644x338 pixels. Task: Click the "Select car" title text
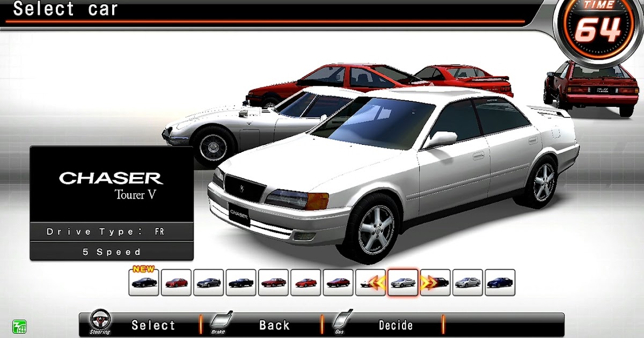pyautogui.click(x=65, y=9)
